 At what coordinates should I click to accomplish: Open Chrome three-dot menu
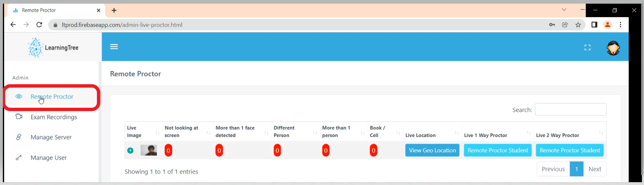(620, 25)
